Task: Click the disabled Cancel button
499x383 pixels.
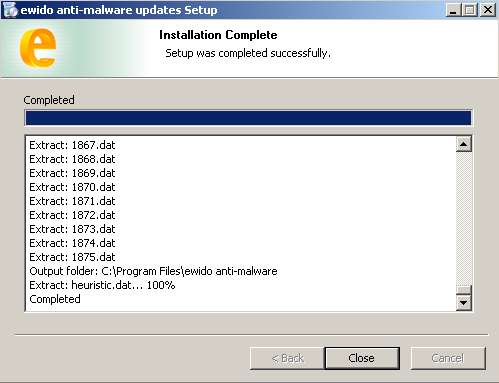Action: pyautogui.click(x=448, y=358)
